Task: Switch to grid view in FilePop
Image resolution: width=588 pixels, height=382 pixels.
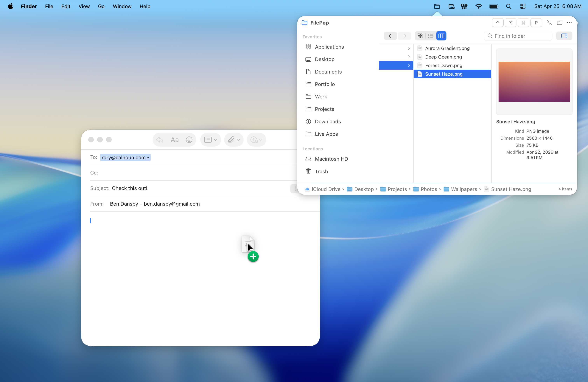Action: click(x=420, y=36)
